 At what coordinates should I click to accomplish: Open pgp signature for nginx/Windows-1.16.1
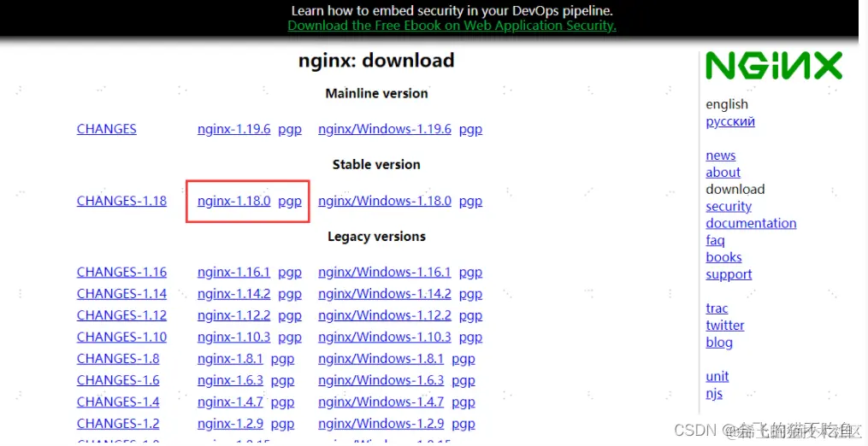[x=470, y=273]
